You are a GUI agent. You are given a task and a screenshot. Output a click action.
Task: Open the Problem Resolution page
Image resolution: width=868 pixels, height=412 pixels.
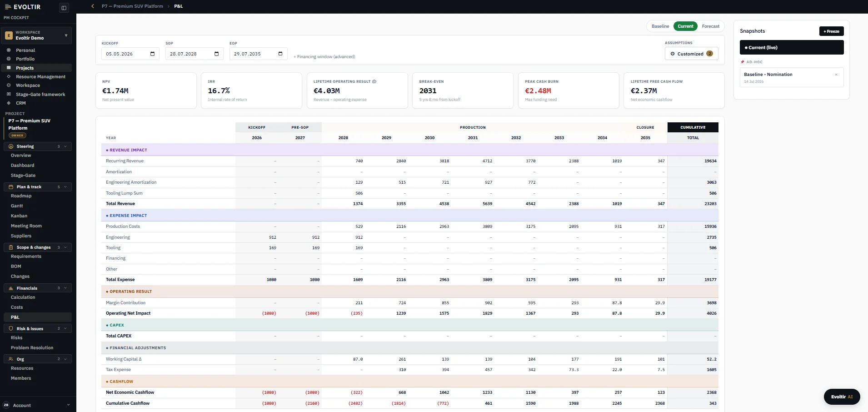click(32, 348)
